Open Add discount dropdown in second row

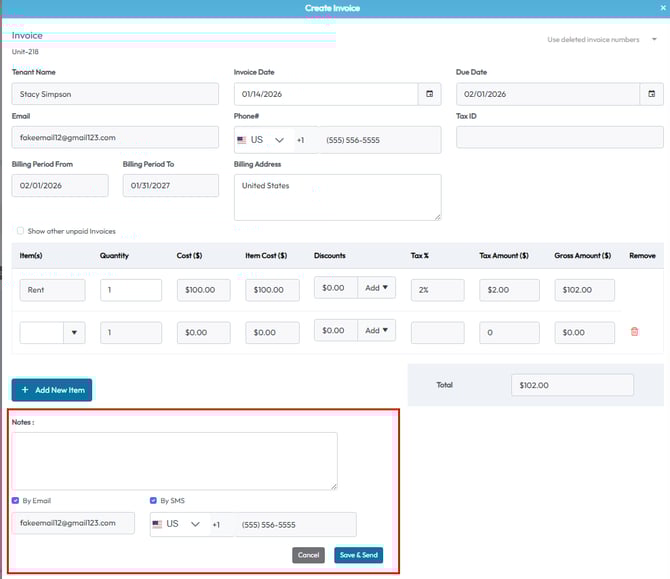click(378, 330)
